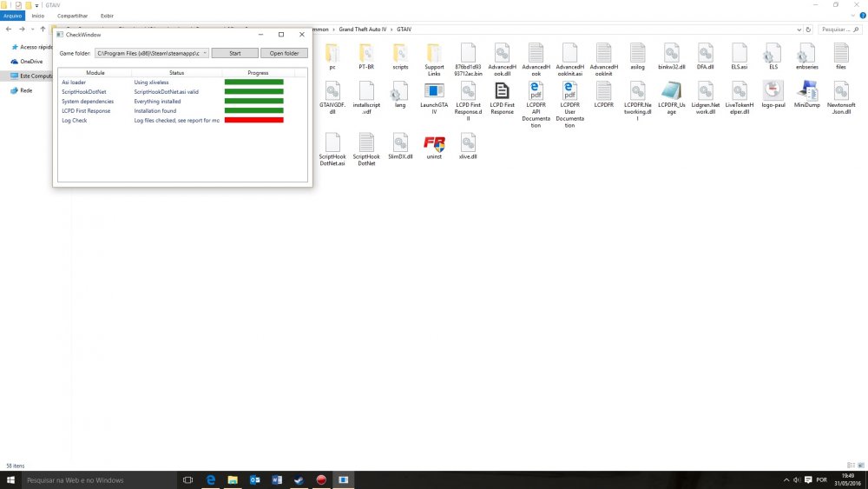This screenshot has height=489, width=868.
Task: Select the LCPD First Response.dll file
Action: click(468, 101)
